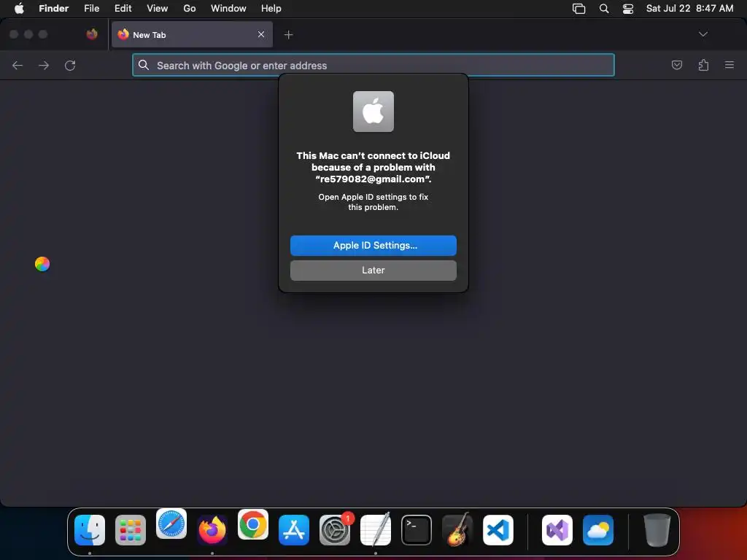Open the Go menu

click(190, 8)
